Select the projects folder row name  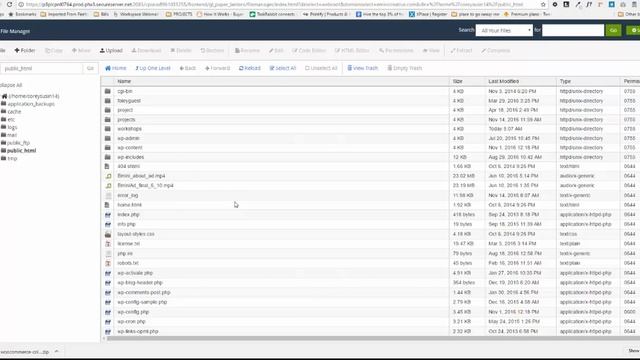click(126, 120)
